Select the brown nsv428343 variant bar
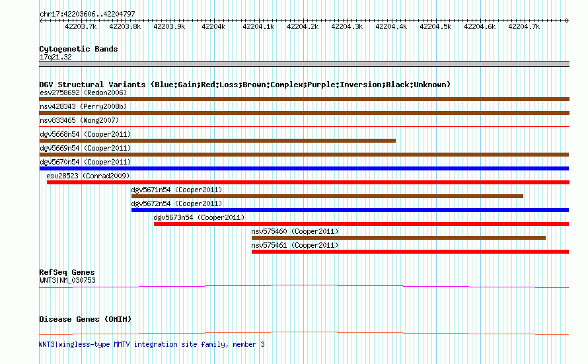This screenshot has height=364, width=588. [x=304, y=113]
